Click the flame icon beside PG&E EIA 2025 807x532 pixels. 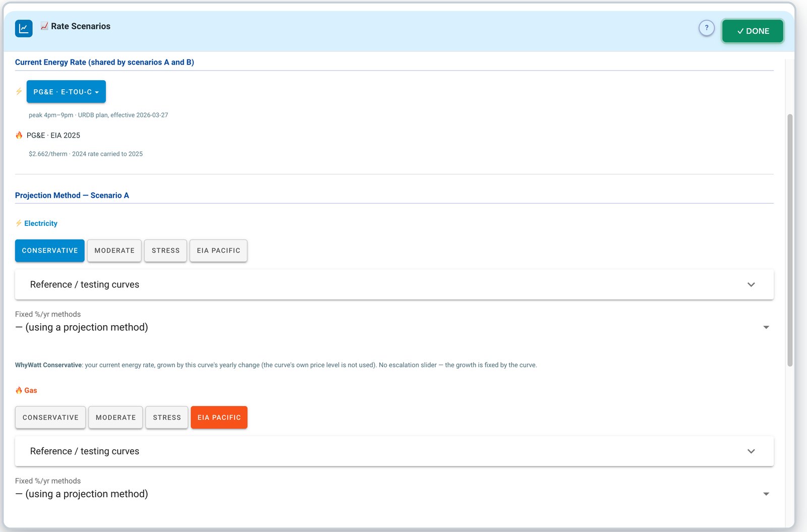[19, 135]
